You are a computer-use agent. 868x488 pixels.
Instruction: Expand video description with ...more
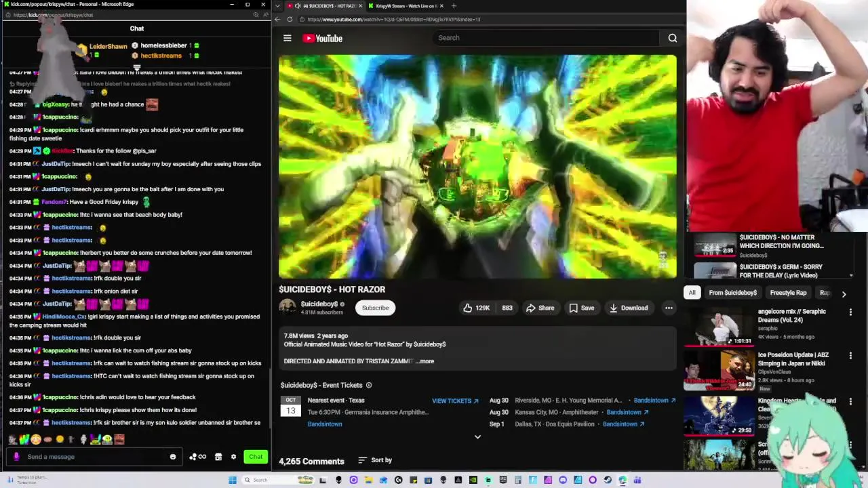tap(425, 361)
